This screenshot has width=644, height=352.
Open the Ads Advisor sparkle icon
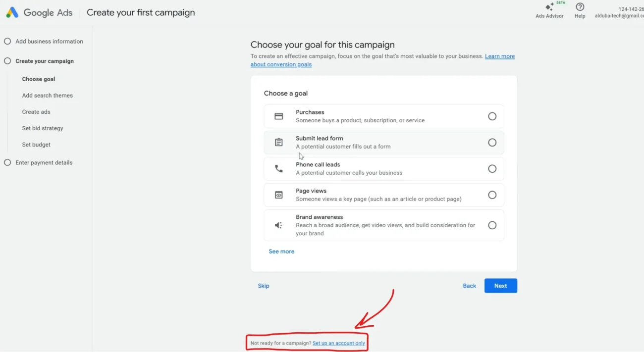549,7
